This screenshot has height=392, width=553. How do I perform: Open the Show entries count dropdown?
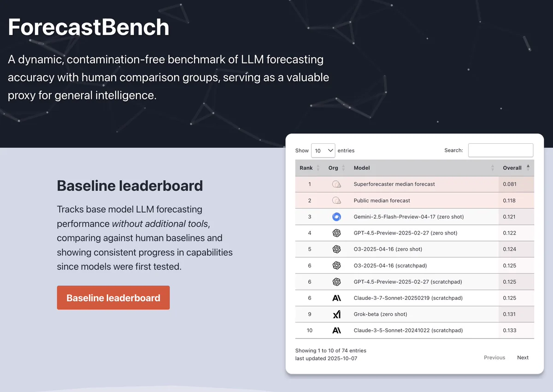[323, 151]
